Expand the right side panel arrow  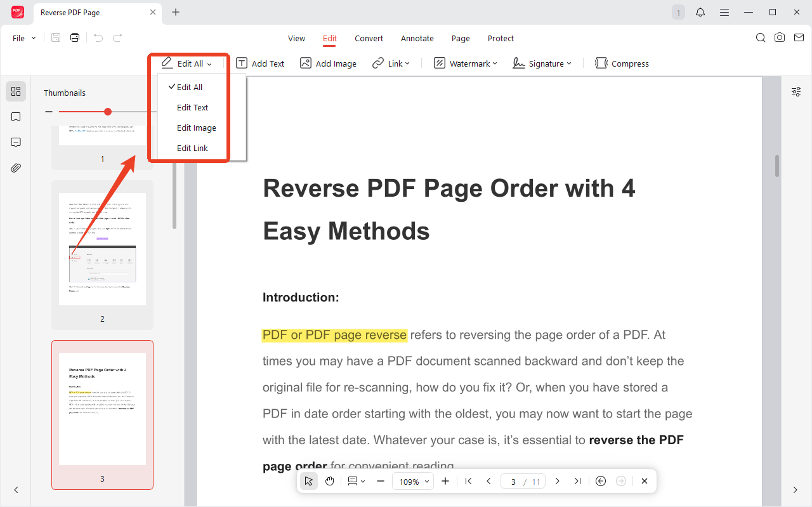tap(796, 490)
